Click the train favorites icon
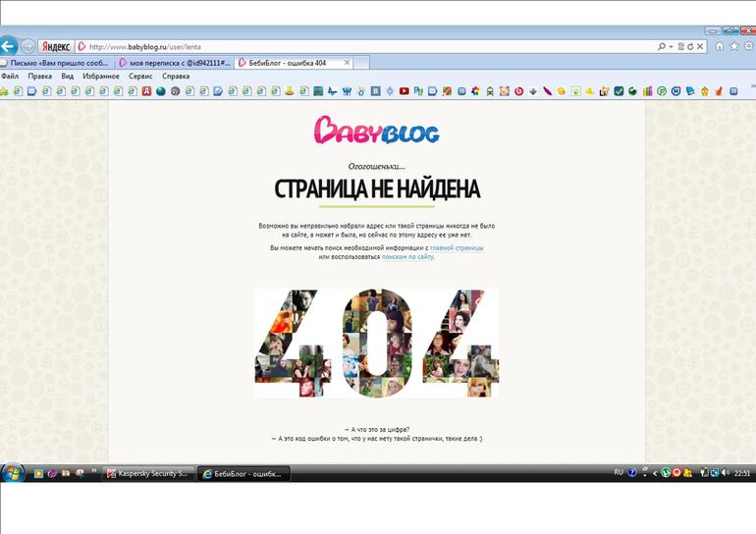The width and height of the screenshot is (756, 534). coord(490,91)
